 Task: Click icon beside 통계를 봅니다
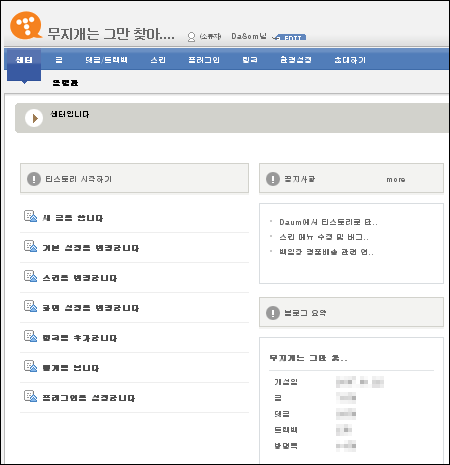[30, 366]
